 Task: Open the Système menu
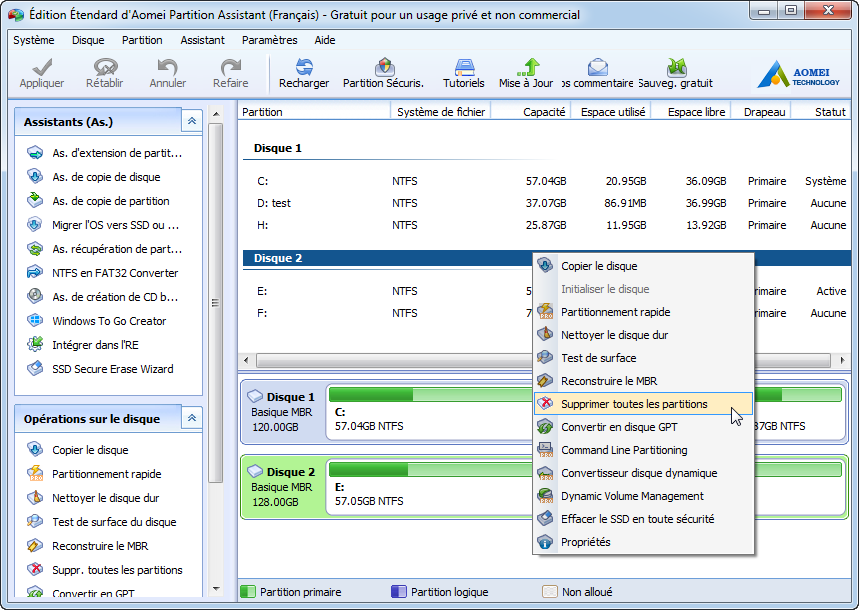34,40
